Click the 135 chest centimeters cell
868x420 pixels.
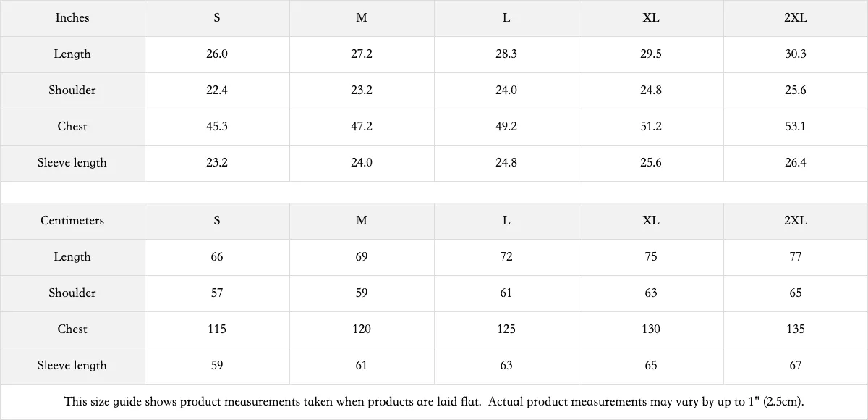click(x=796, y=329)
